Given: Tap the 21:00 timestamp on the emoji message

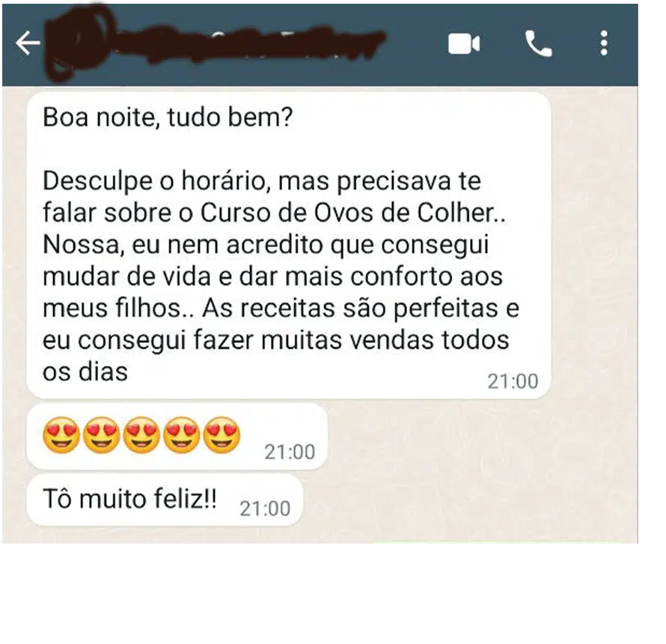Looking at the screenshot, I should 290,452.
